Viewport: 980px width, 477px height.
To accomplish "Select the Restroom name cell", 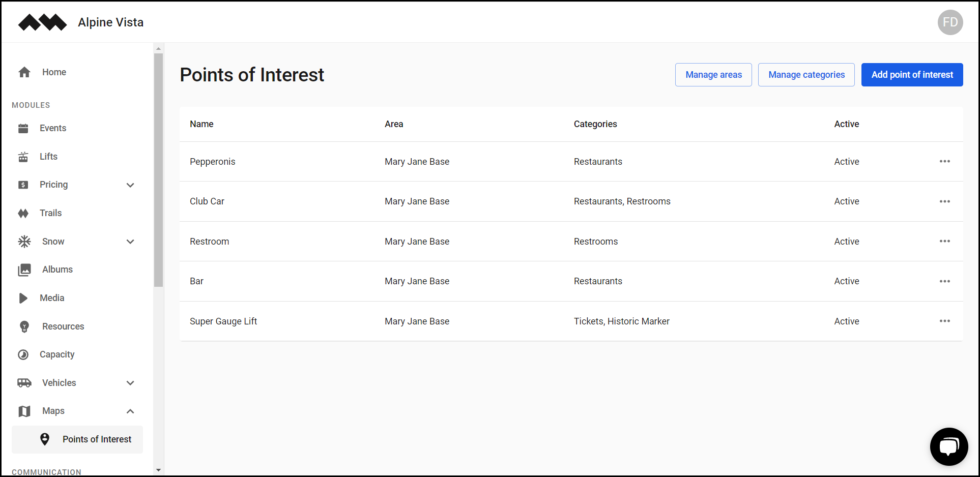I will (x=210, y=242).
